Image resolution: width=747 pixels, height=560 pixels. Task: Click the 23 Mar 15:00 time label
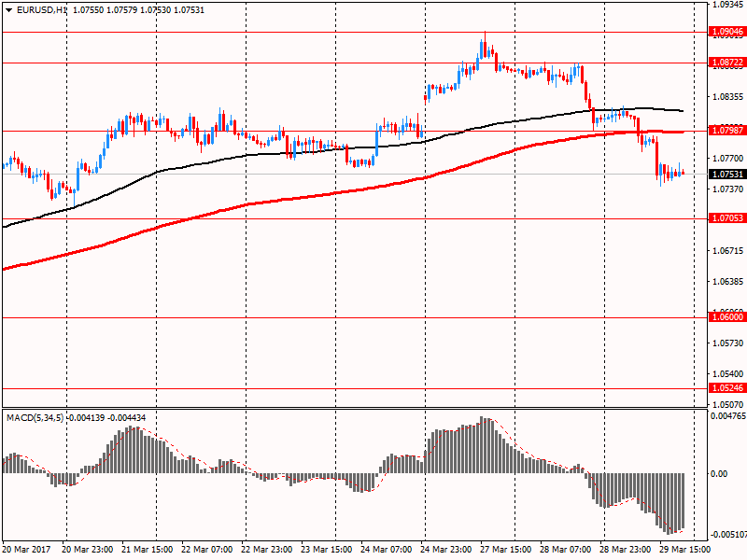[326, 549]
